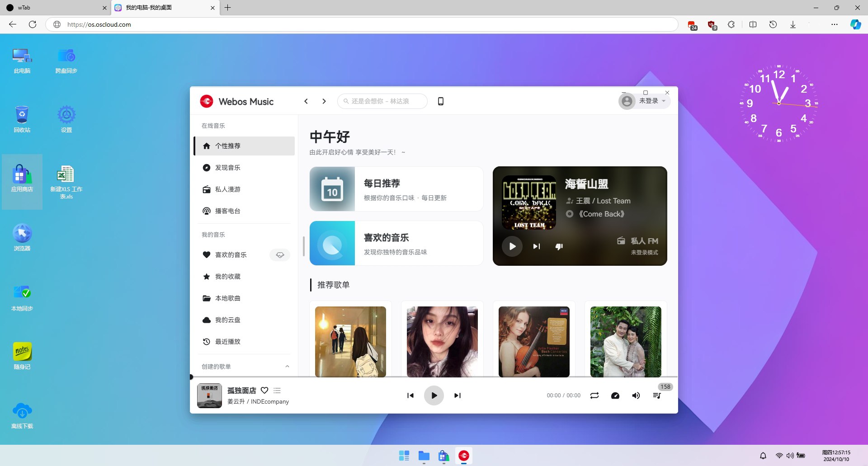Open 发现音乐 in the sidebar
Screen dimensions: 868x466
[244, 168]
